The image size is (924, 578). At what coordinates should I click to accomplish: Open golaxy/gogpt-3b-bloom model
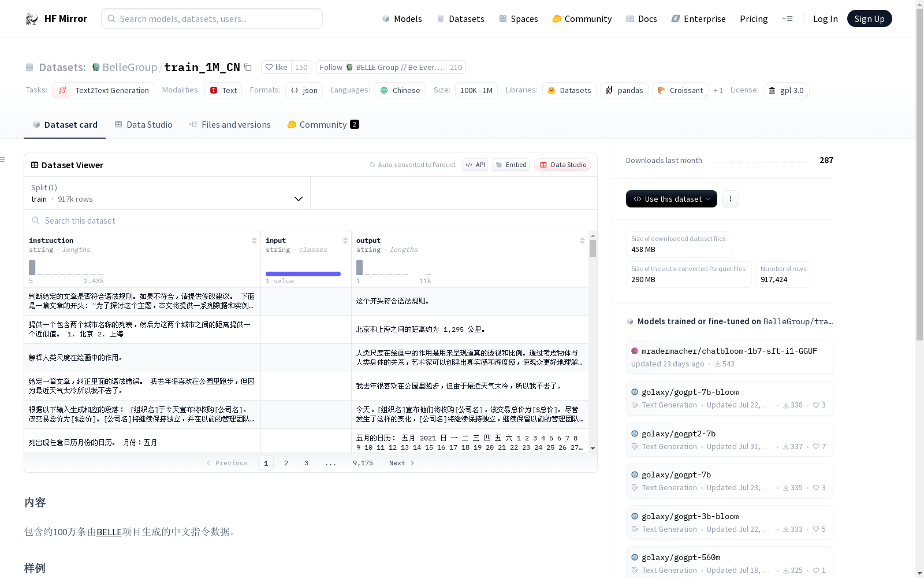pos(729,523)
